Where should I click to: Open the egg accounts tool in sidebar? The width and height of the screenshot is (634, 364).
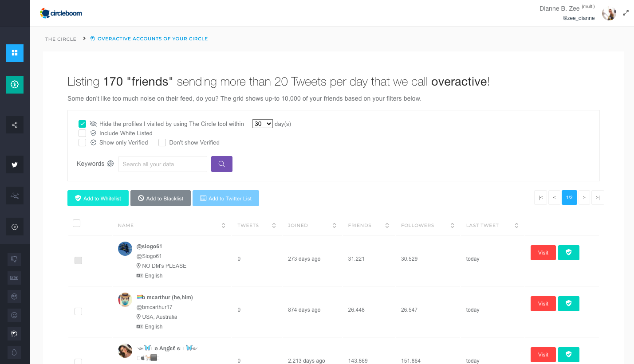point(15,352)
